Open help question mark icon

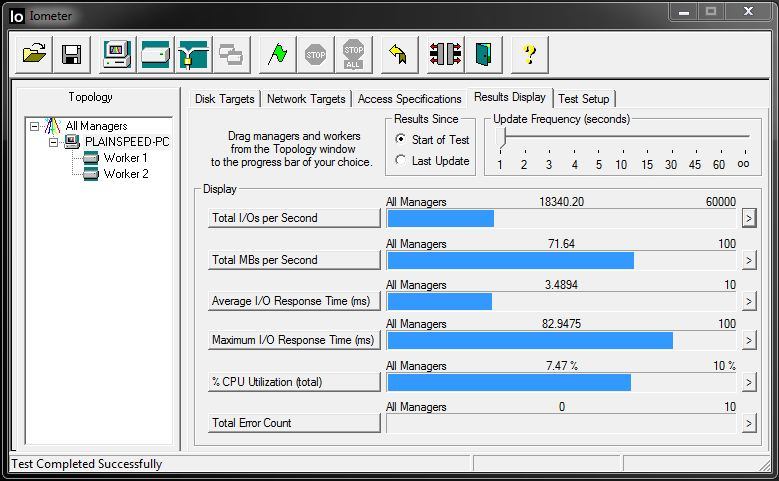(530, 54)
